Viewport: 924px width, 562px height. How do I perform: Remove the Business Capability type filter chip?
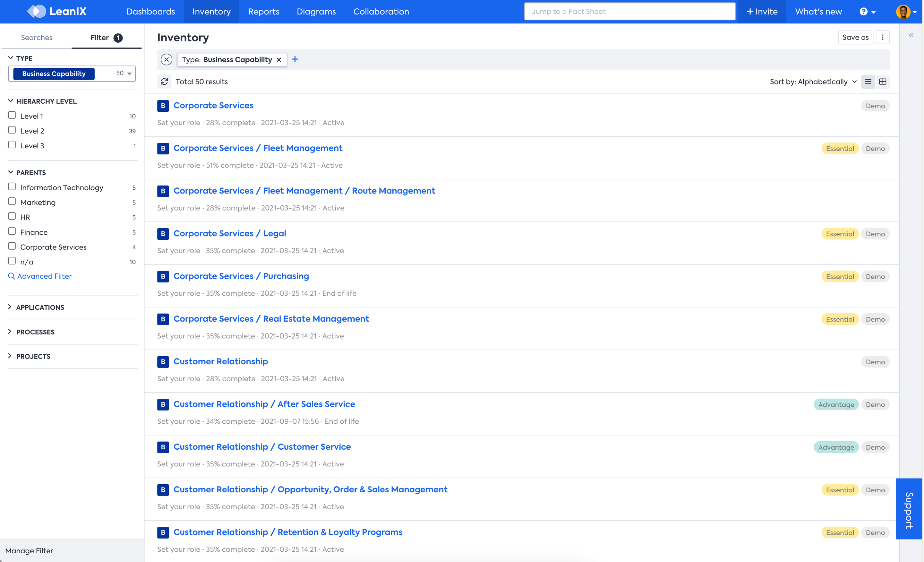278,60
